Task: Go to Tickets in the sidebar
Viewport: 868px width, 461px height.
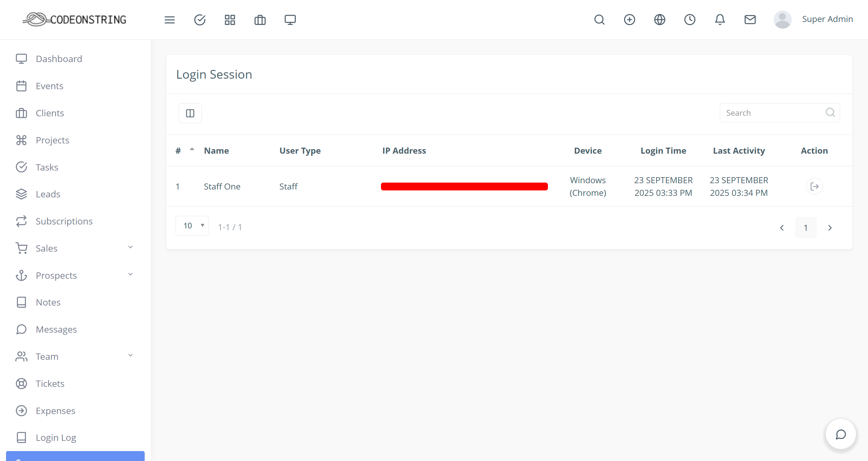Action: (50, 384)
